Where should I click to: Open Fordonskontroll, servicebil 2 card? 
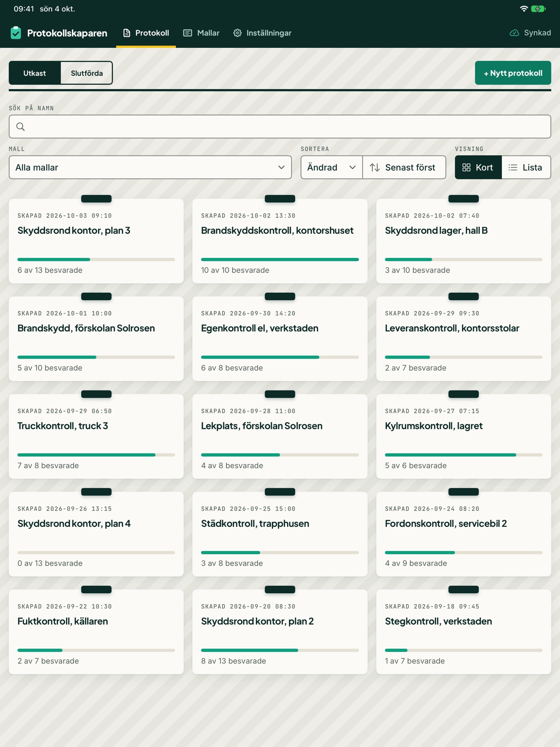click(464, 535)
